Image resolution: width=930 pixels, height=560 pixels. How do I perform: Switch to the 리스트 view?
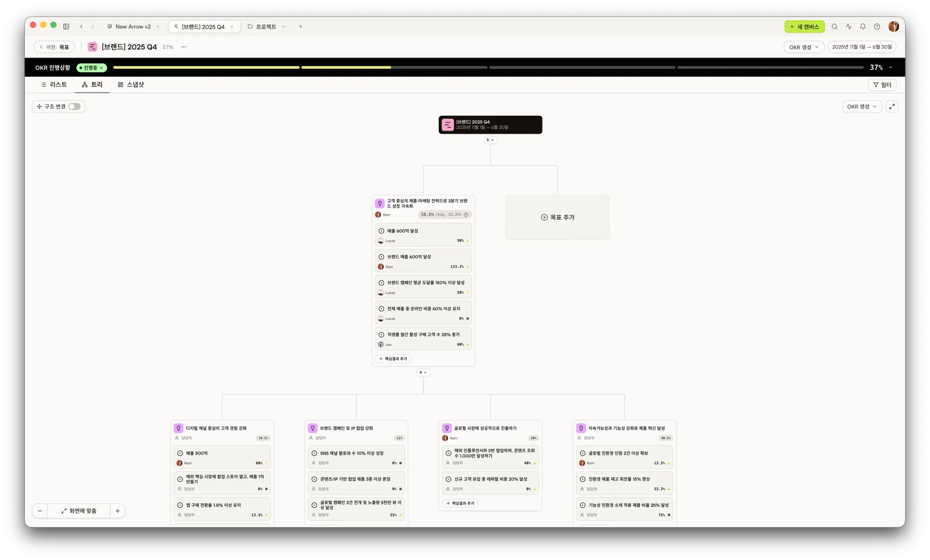(54, 85)
